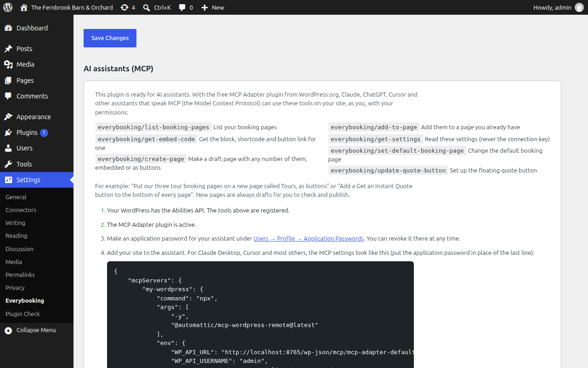Open the WordPress logo menu
This screenshot has width=588, height=368.
point(8,7)
